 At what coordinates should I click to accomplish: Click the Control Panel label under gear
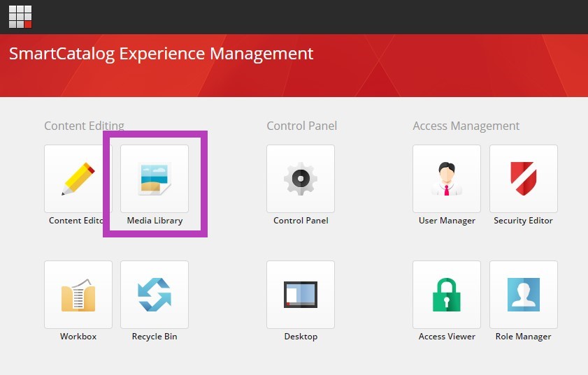301,220
